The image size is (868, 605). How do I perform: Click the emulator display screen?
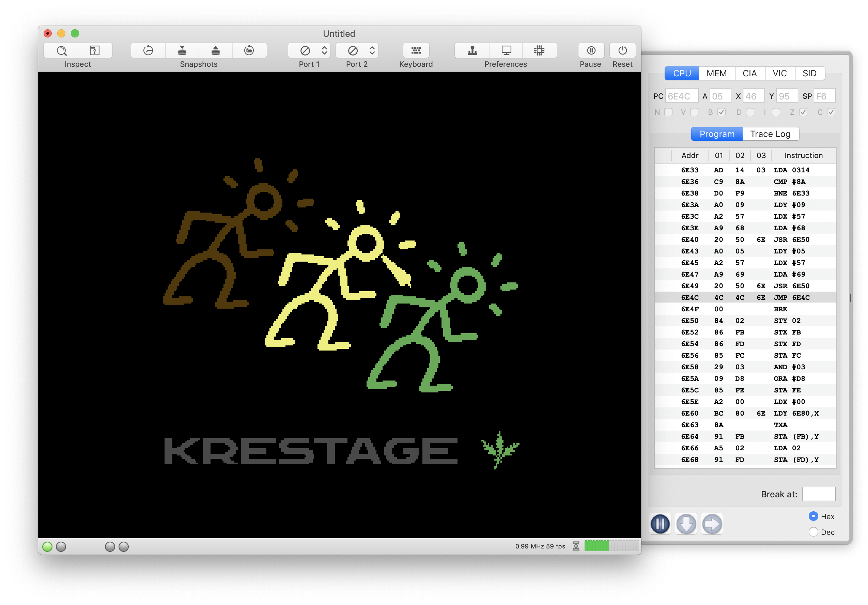pyautogui.click(x=340, y=305)
